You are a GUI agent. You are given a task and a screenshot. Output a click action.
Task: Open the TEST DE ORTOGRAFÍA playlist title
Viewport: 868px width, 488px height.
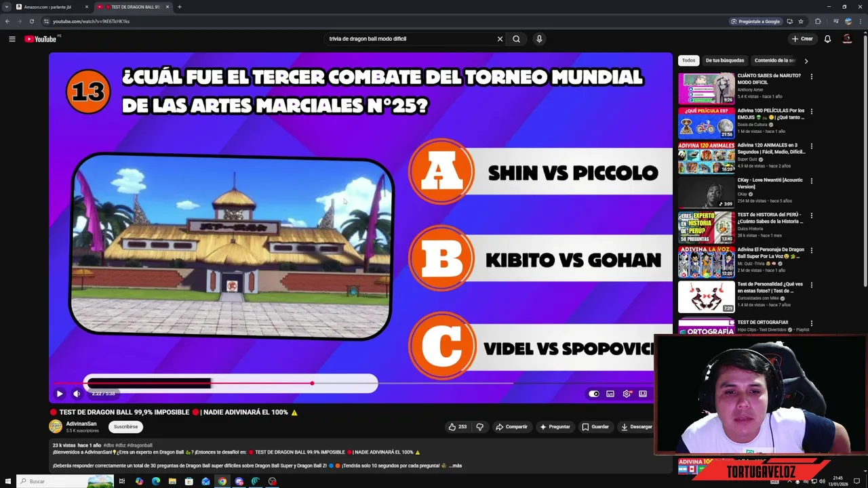pyautogui.click(x=763, y=322)
